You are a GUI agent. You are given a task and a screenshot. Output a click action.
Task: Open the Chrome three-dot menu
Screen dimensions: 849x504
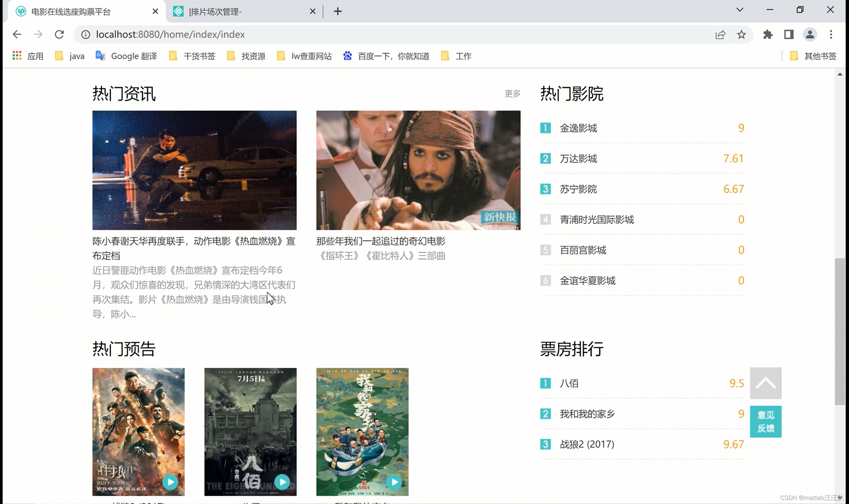(831, 34)
